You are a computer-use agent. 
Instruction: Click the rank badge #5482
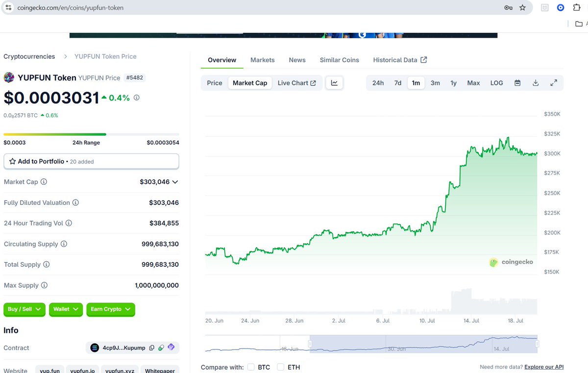pos(134,77)
